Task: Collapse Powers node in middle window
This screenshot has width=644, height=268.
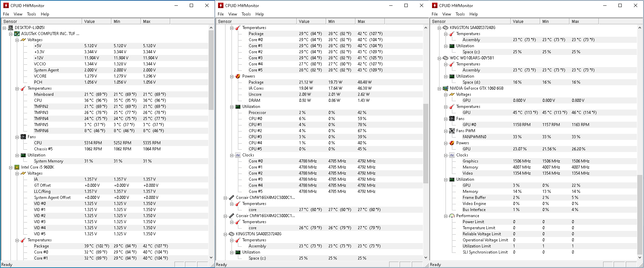Action: click(232, 77)
